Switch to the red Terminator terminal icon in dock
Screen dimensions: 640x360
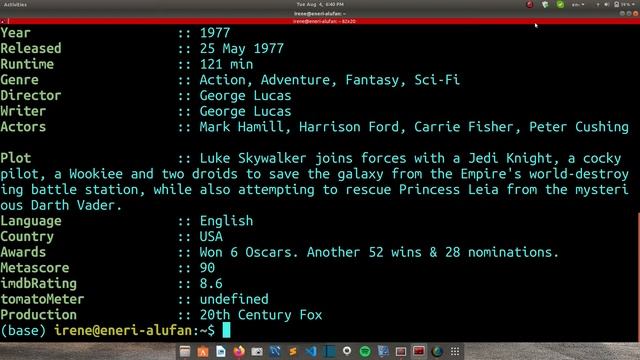click(x=419, y=351)
